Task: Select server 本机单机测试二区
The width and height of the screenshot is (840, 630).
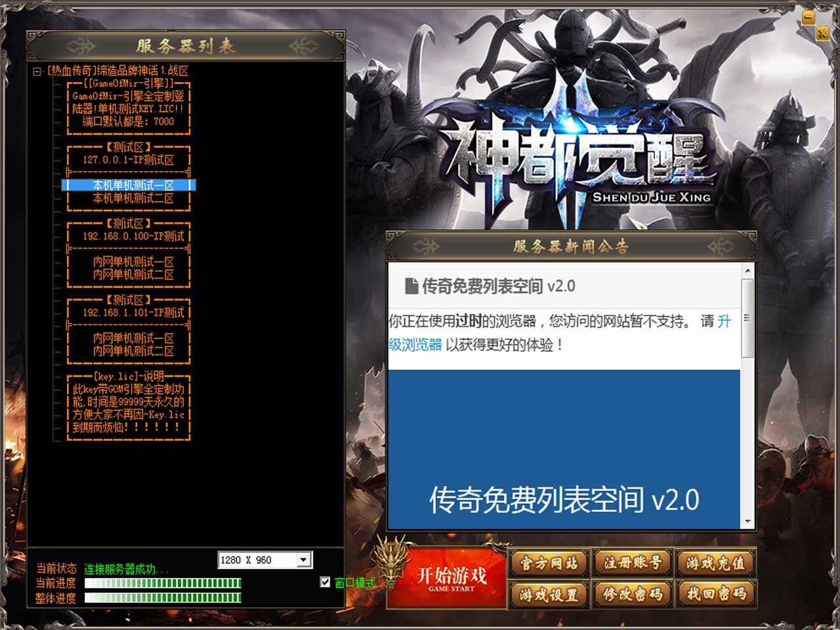Action: click(133, 198)
